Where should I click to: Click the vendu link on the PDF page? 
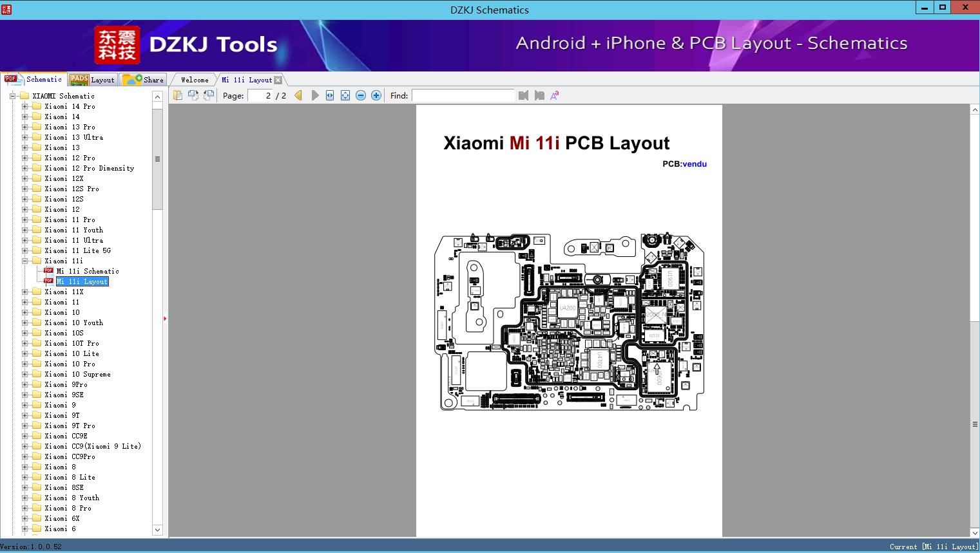coord(695,164)
